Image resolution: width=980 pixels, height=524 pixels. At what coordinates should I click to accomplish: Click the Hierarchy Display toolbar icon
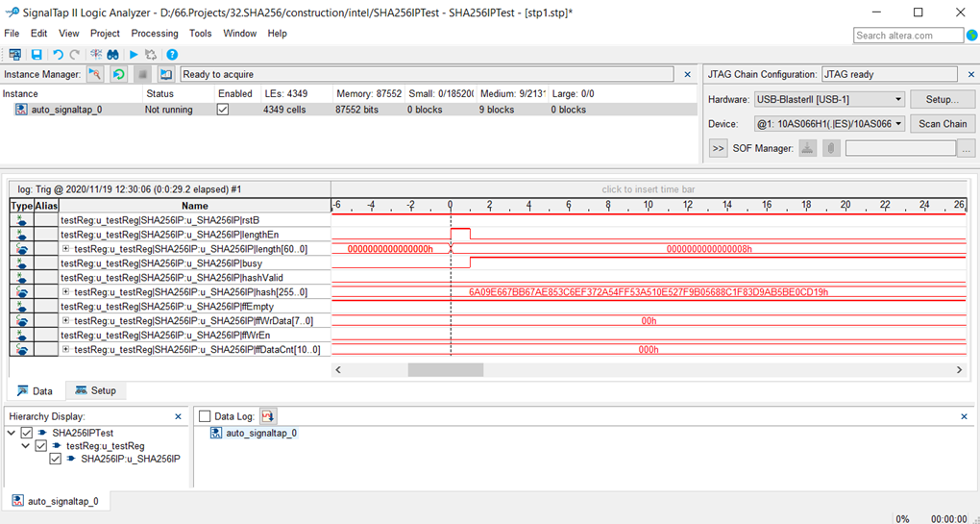(x=14, y=55)
